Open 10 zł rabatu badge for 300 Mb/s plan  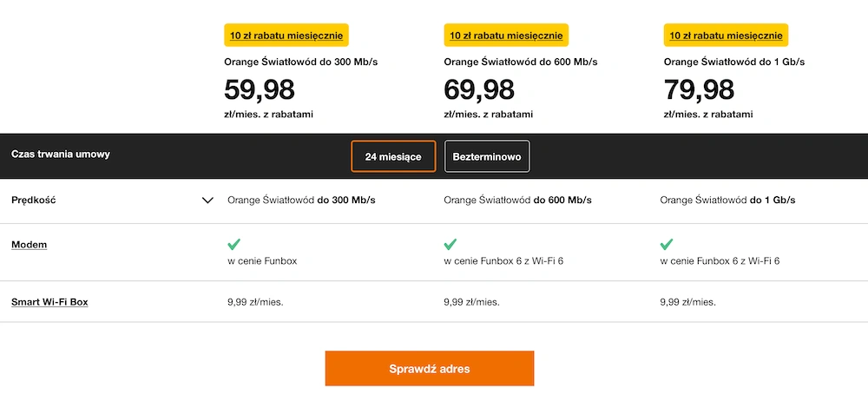click(286, 36)
